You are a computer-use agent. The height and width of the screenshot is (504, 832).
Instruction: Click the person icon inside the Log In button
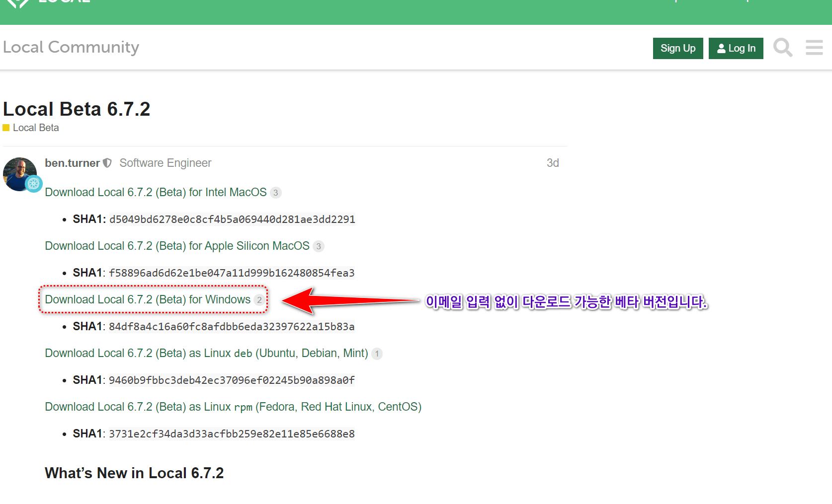click(x=721, y=48)
